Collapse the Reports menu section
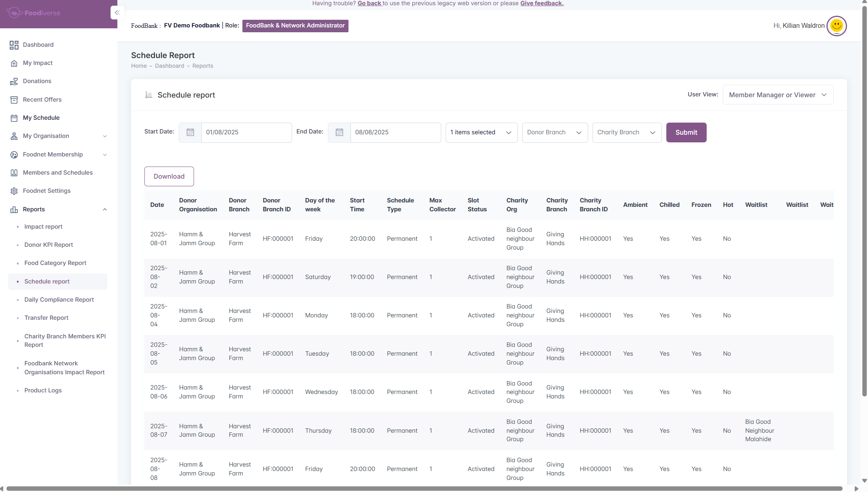Viewport: 868px width, 492px height. (x=105, y=209)
